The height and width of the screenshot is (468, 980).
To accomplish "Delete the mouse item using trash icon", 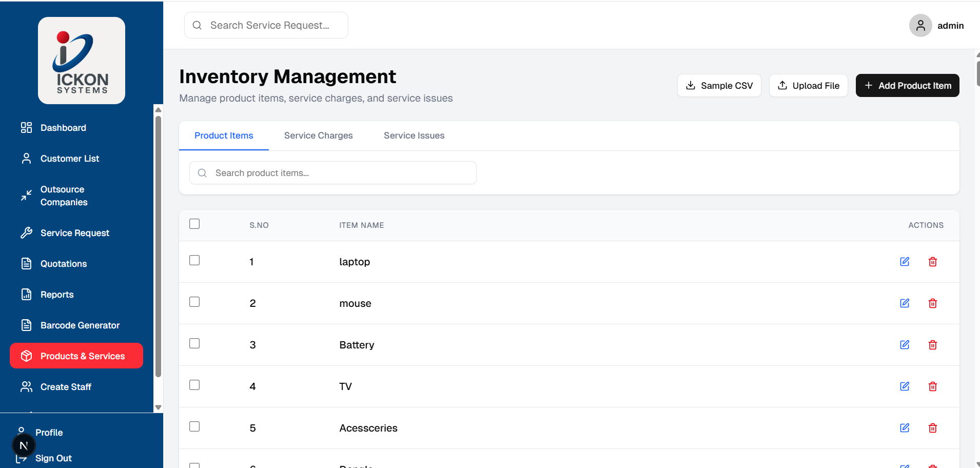I will (x=933, y=303).
